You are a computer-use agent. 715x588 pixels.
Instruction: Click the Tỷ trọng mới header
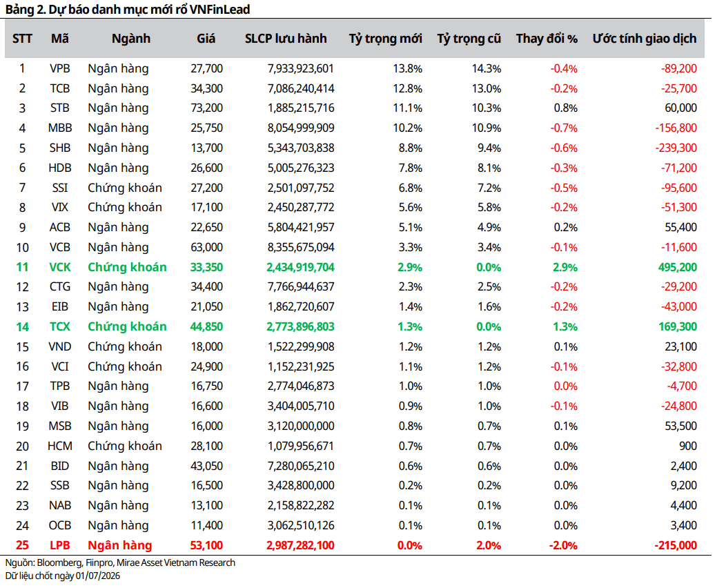point(385,39)
